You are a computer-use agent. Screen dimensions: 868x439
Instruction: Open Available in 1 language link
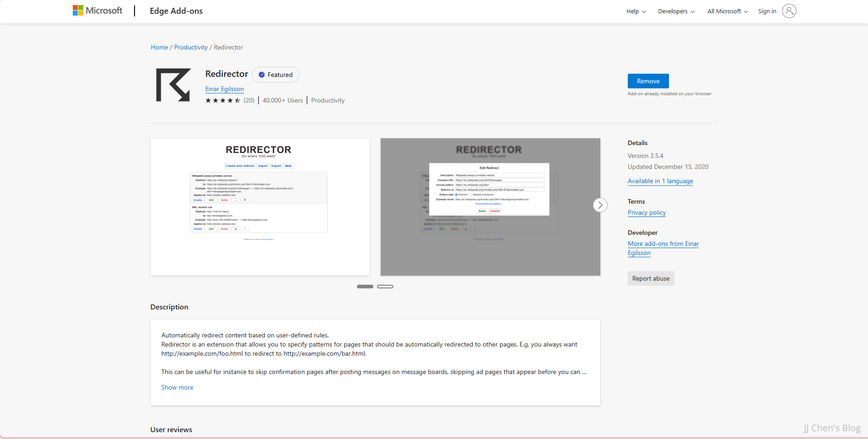pyautogui.click(x=660, y=181)
